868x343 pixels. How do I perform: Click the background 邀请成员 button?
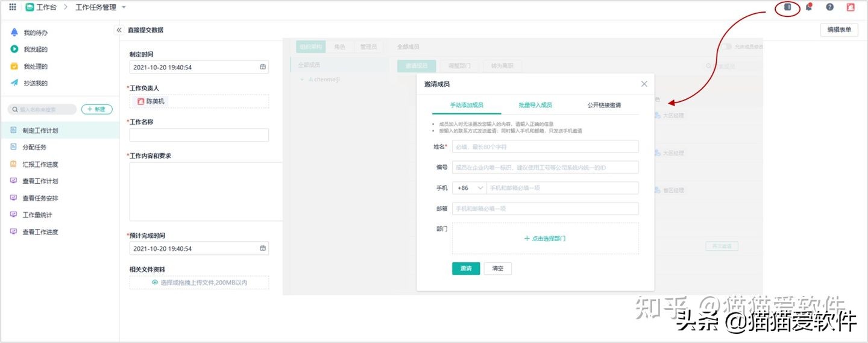(x=417, y=66)
